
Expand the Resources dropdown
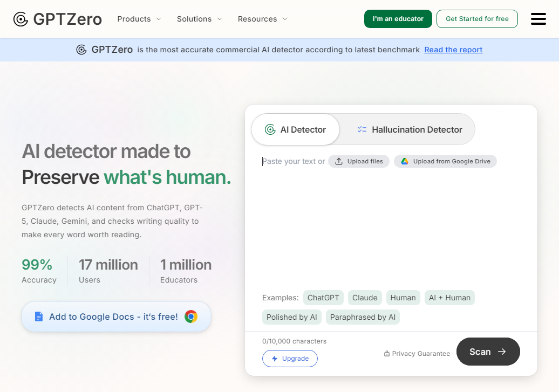tap(263, 19)
